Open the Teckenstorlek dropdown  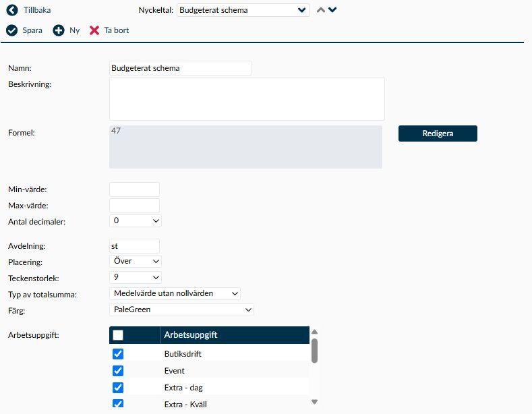(x=136, y=277)
